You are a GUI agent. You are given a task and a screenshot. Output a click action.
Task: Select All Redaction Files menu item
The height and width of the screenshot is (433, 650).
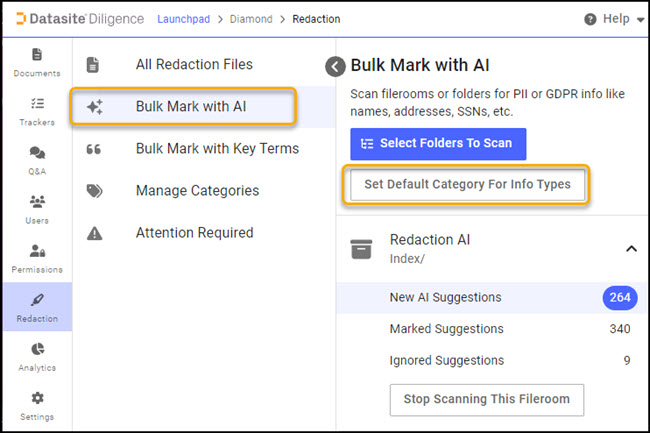click(194, 65)
